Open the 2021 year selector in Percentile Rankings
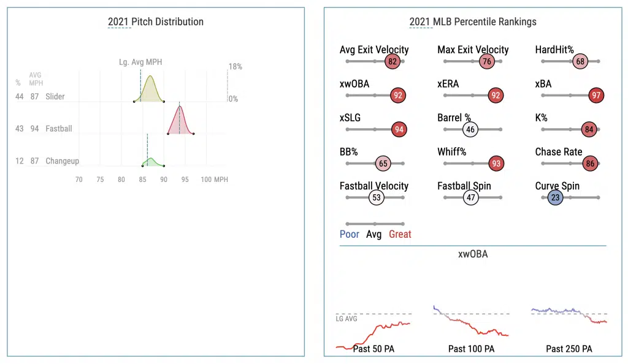This screenshot has height=364, width=628. click(x=420, y=22)
